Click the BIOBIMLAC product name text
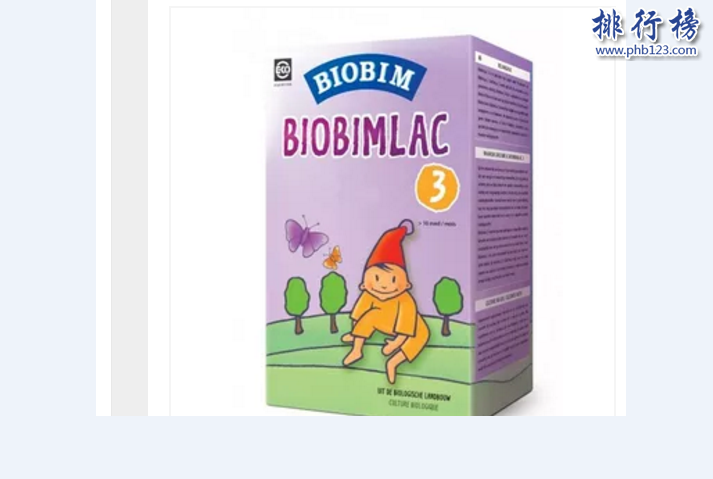The height and width of the screenshot is (479, 713). [366, 135]
